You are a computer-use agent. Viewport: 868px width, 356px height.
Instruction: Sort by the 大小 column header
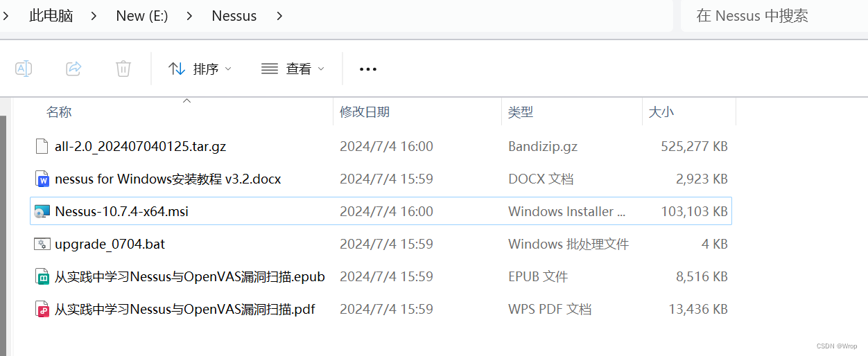point(661,112)
